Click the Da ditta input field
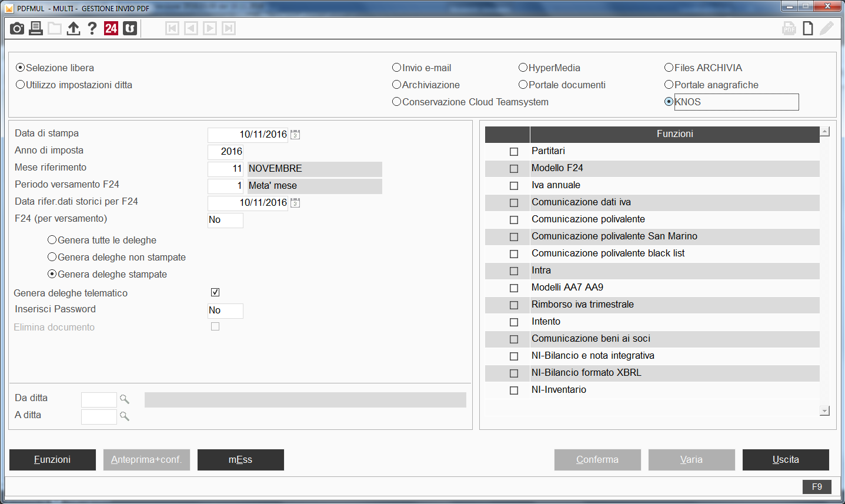The width and height of the screenshot is (845, 504). point(99,400)
